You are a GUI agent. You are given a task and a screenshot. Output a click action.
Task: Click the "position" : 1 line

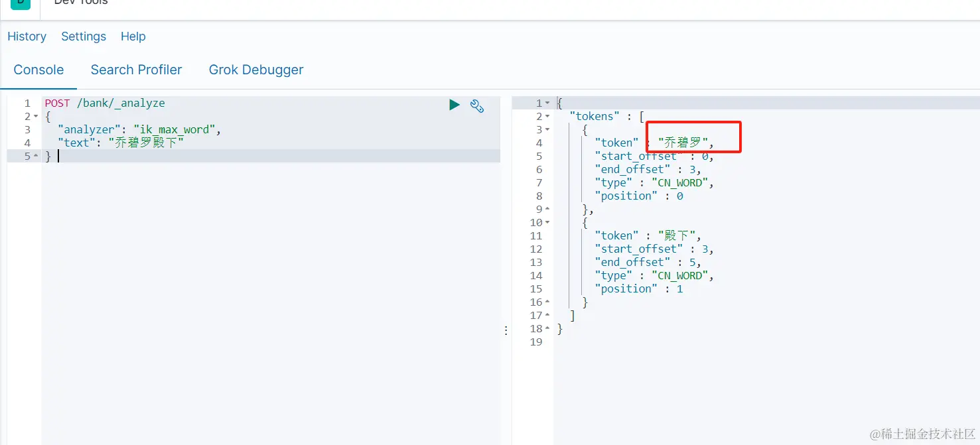(639, 288)
